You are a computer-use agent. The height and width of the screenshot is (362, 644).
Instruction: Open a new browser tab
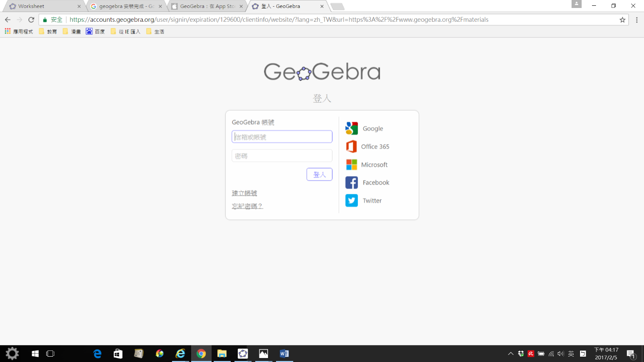[x=337, y=7]
